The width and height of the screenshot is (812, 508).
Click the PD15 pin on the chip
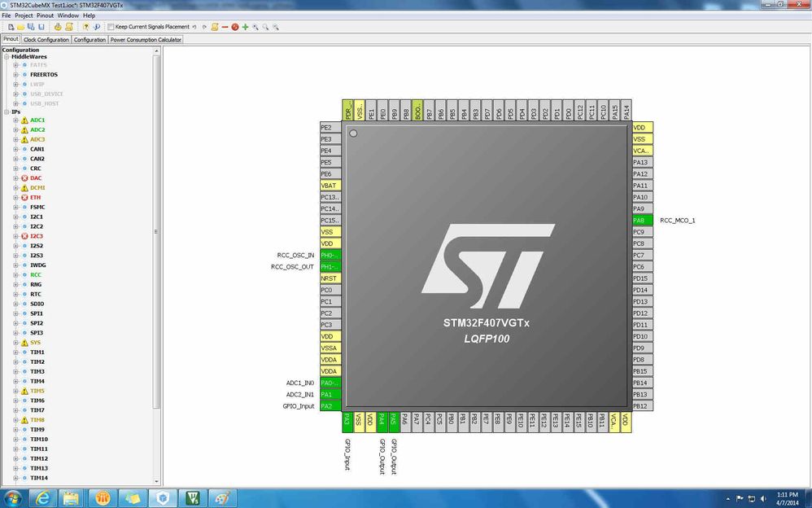point(643,278)
